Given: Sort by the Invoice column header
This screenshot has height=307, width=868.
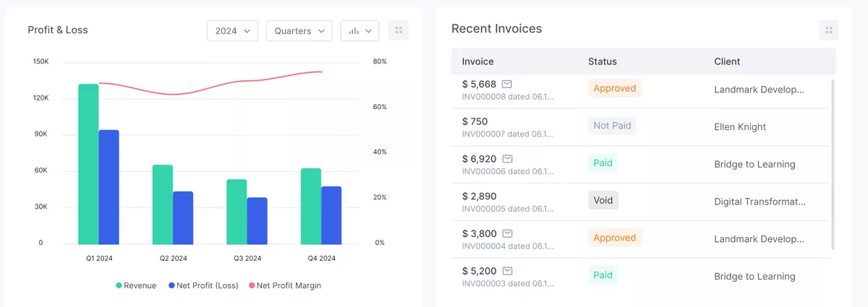Looking at the screenshot, I should click(478, 61).
